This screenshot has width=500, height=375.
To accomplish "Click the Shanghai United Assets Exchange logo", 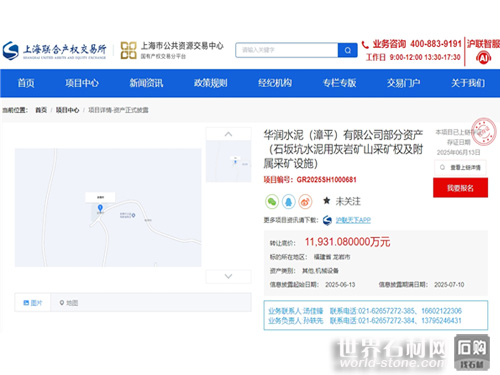I will (x=54, y=50).
